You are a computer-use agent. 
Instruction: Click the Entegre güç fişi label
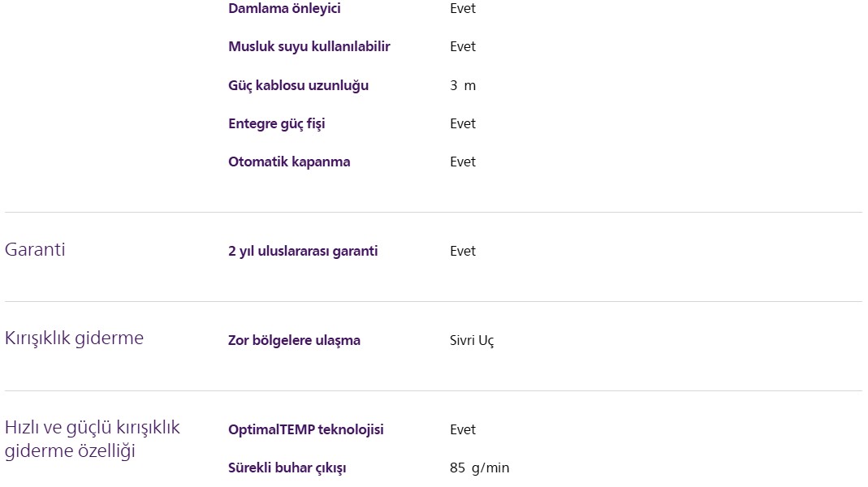click(276, 123)
